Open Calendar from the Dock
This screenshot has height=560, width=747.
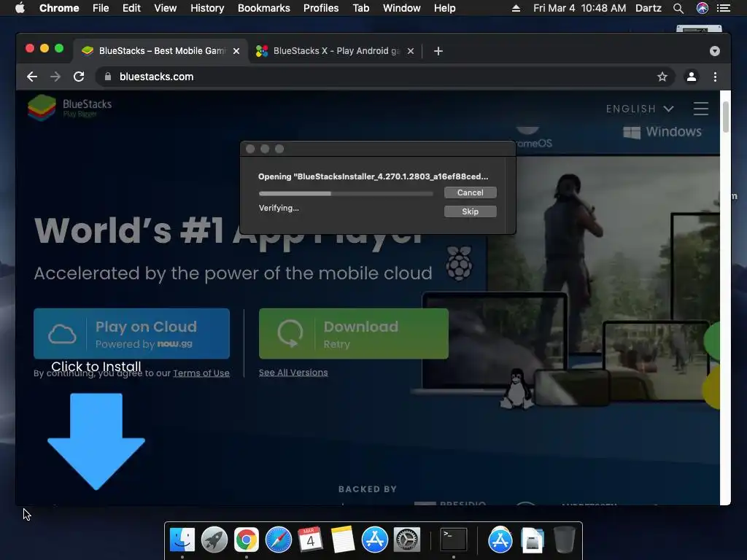coord(310,540)
